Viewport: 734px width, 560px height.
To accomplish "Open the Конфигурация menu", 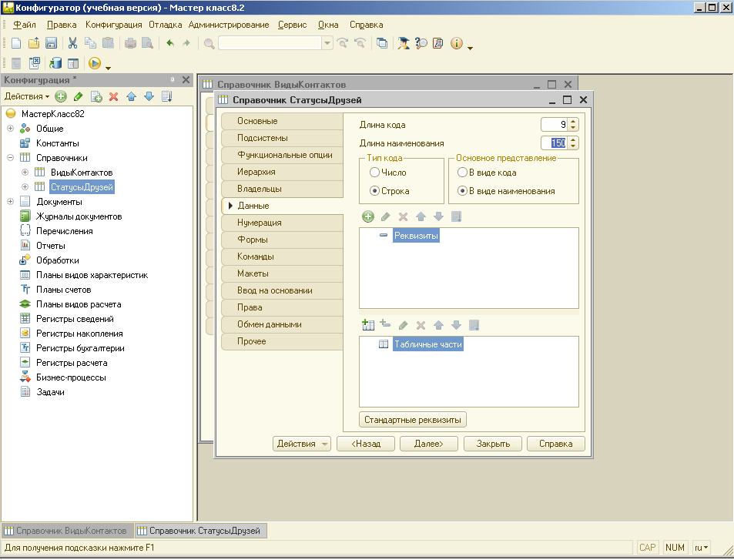I will (113, 25).
